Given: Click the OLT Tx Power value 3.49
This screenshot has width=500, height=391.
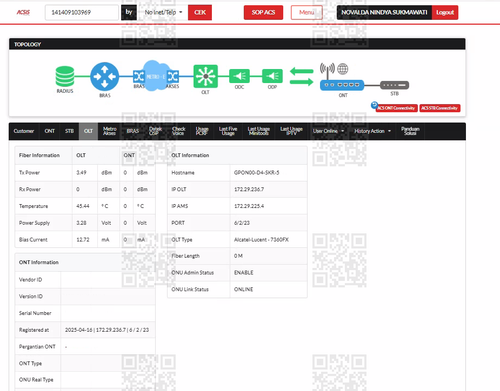Looking at the screenshot, I should 81,173.
